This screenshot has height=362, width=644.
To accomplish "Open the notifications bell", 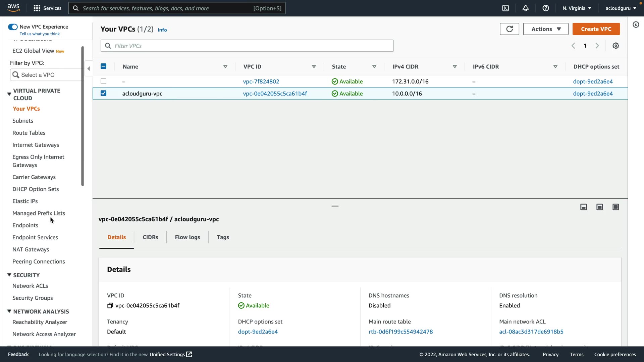I will 526,8.
